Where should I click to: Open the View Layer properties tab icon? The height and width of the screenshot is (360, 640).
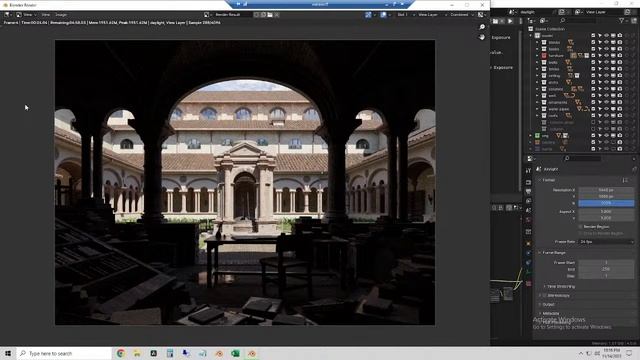(529, 201)
